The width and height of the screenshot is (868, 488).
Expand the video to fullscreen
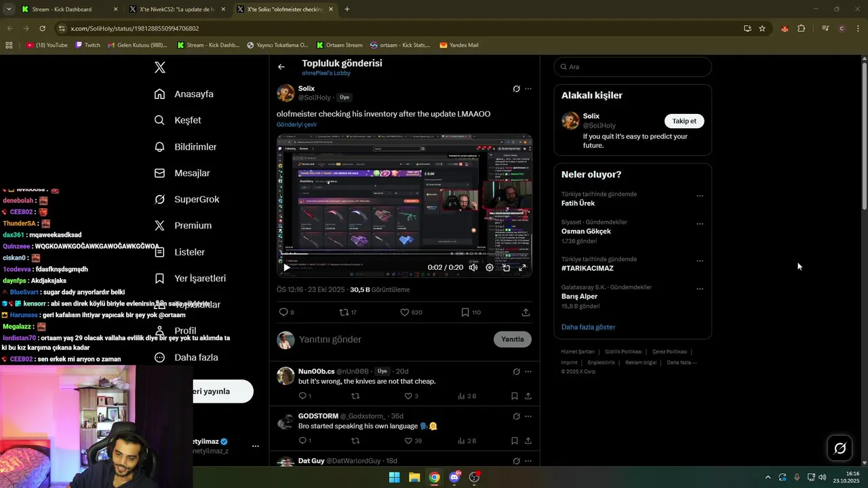point(522,268)
